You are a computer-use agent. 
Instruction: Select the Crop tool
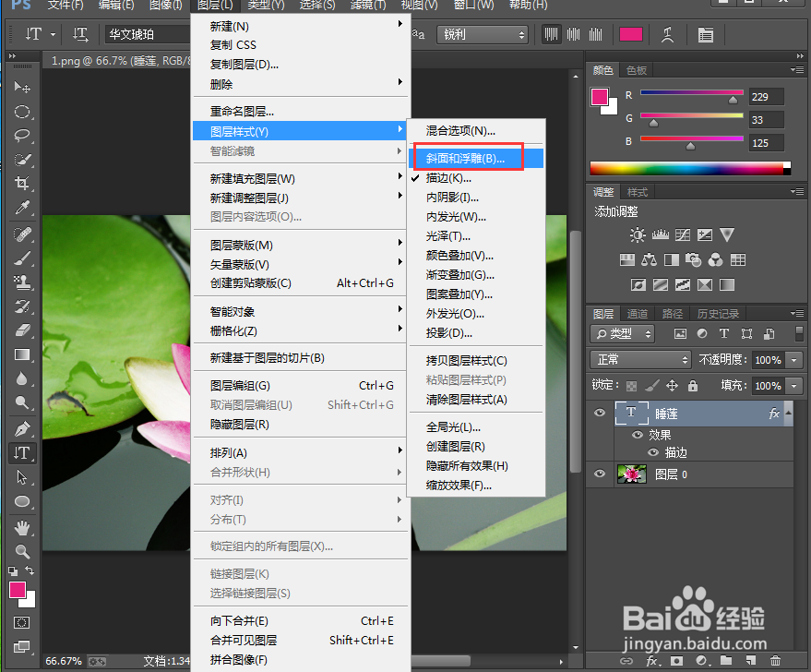tap(23, 183)
